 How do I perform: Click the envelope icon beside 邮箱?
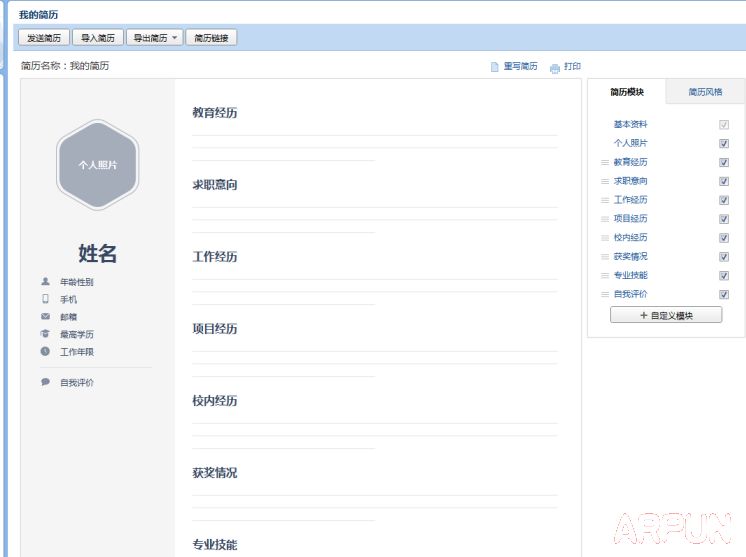tap(45, 316)
